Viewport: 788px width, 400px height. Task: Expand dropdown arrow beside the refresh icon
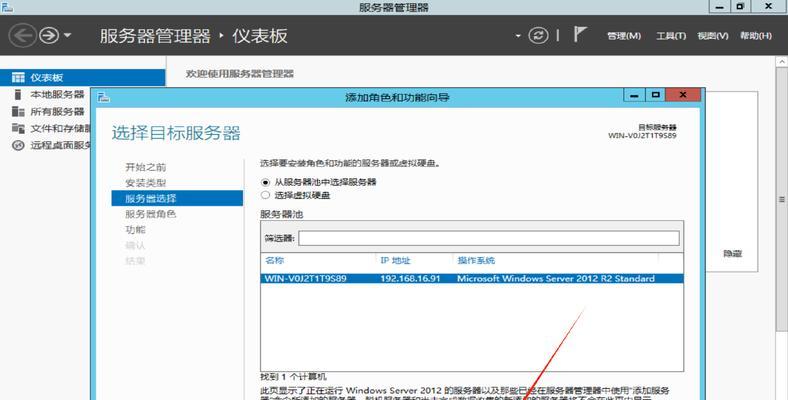518,36
